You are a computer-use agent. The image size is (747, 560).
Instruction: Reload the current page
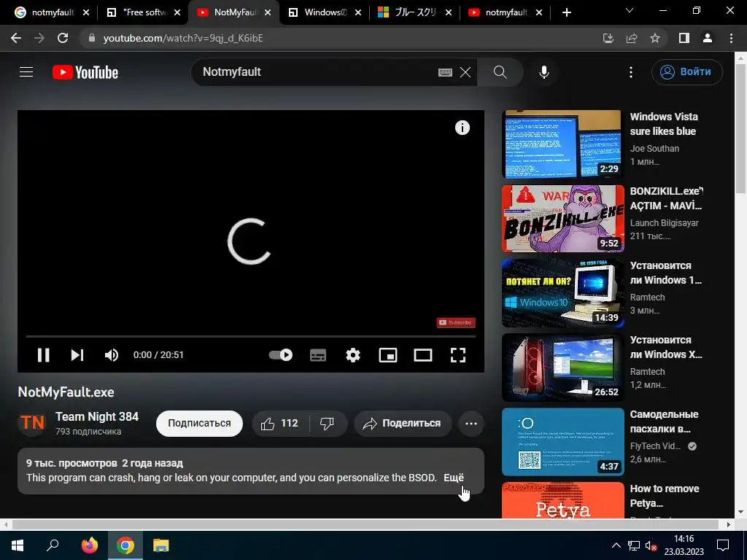coord(63,38)
